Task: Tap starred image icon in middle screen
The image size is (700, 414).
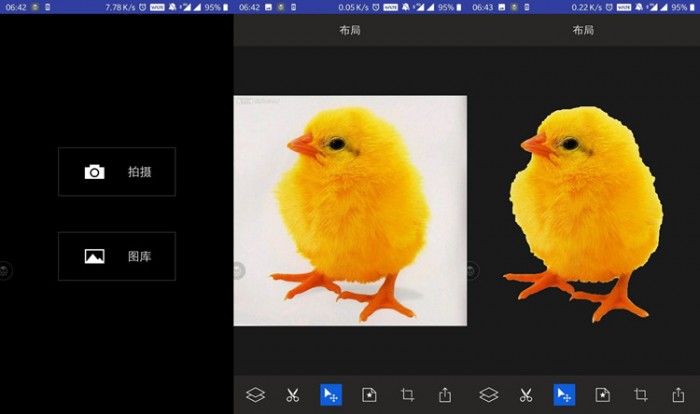Action: 369,395
